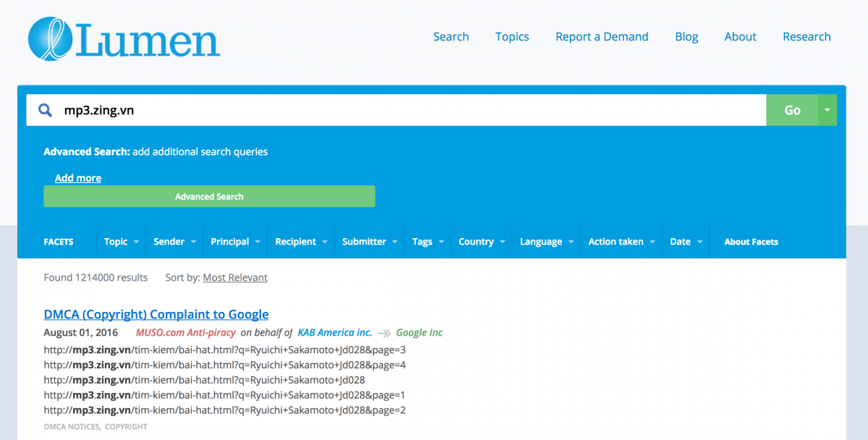The width and height of the screenshot is (868, 440).
Task: Expand the Submitter facet dropdown
Action: (370, 242)
